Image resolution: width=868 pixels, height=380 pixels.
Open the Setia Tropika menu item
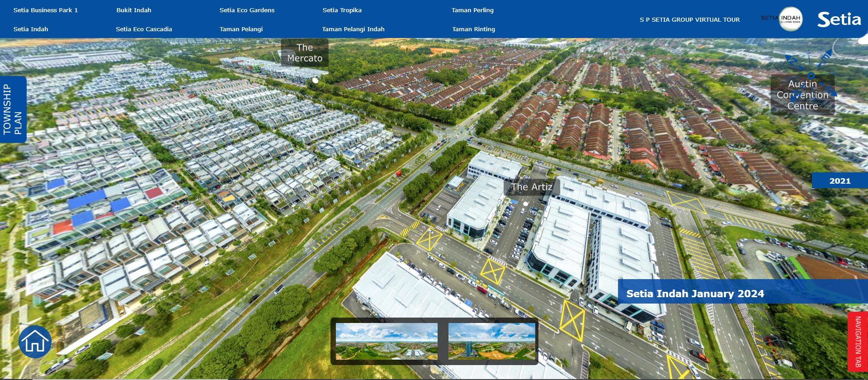(x=342, y=10)
